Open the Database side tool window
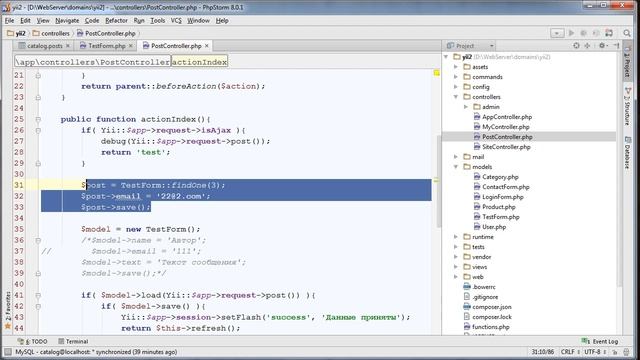Viewport: 640px width, 360px height. click(x=627, y=152)
